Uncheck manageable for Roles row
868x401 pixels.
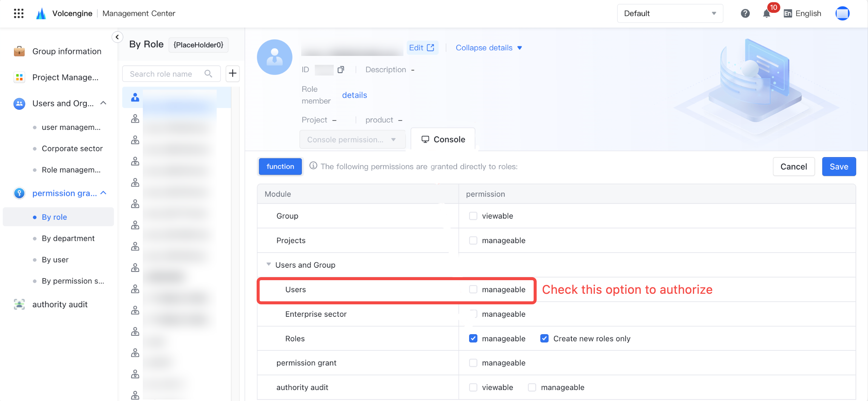[473, 338]
